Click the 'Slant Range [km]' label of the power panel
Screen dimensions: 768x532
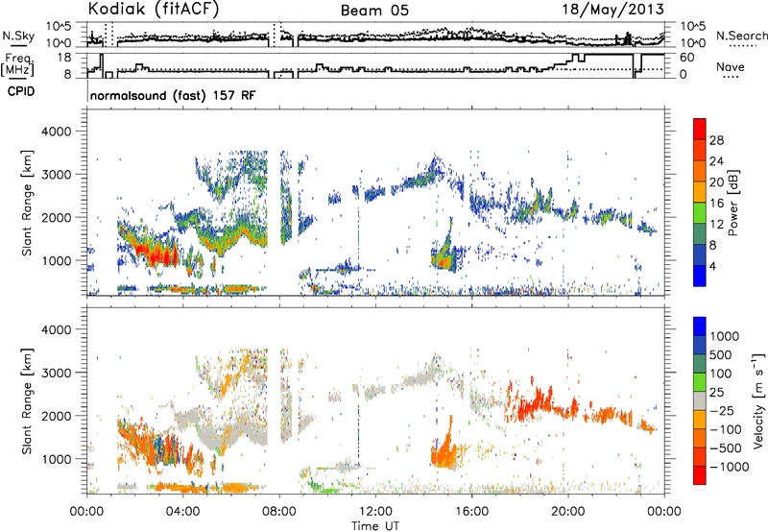coord(27,203)
